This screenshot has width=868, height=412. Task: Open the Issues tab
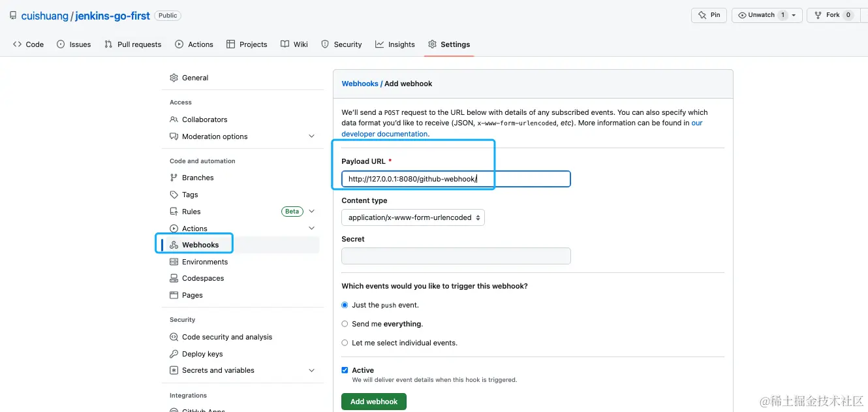pos(74,44)
